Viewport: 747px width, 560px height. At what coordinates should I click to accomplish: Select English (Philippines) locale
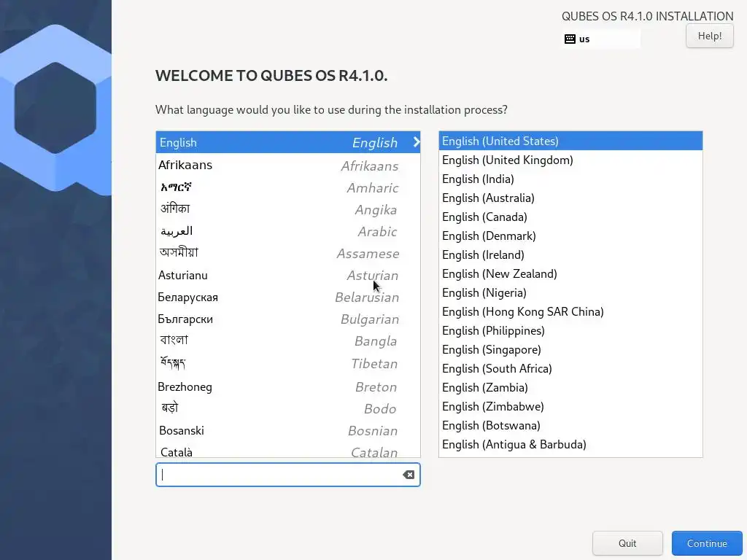(570, 330)
